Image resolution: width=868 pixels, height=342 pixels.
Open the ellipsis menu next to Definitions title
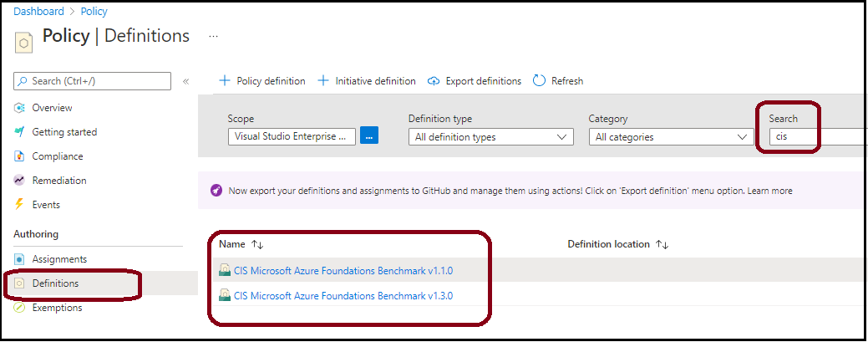point(213,36)
